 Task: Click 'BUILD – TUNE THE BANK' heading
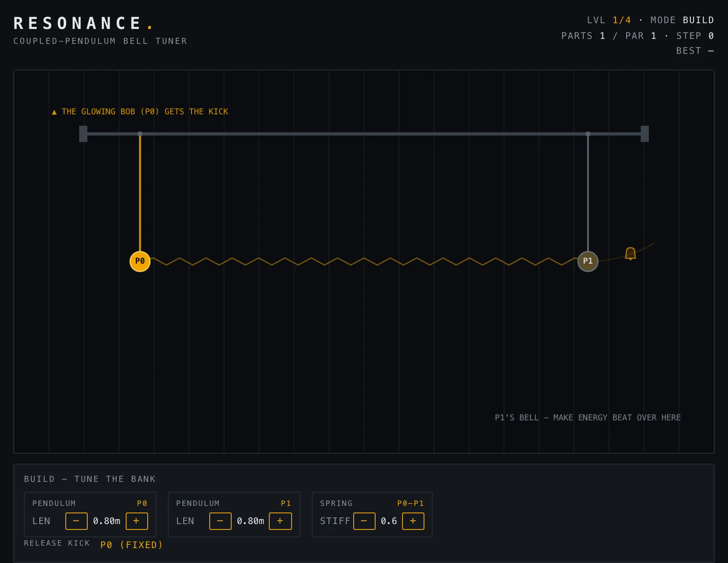90,479
